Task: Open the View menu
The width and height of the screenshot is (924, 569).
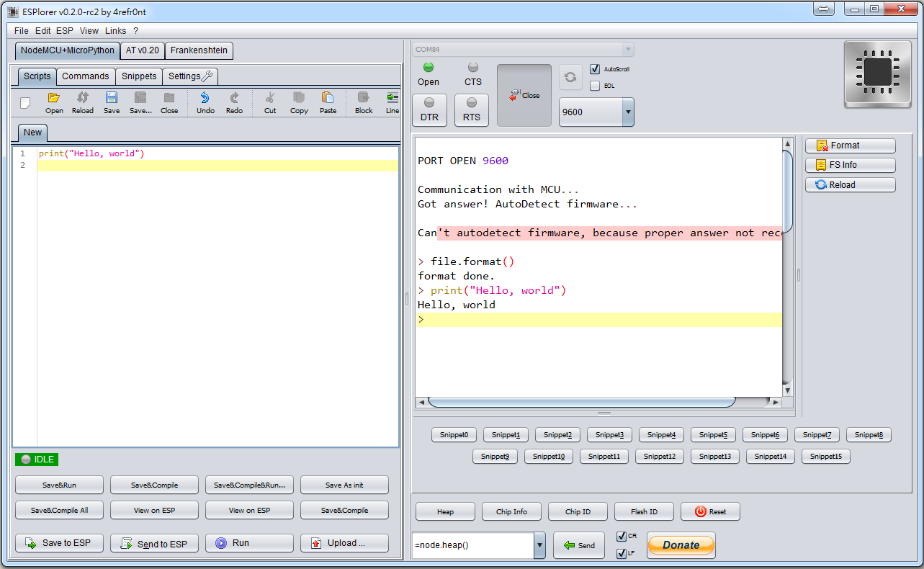Action: coord(89,31)
